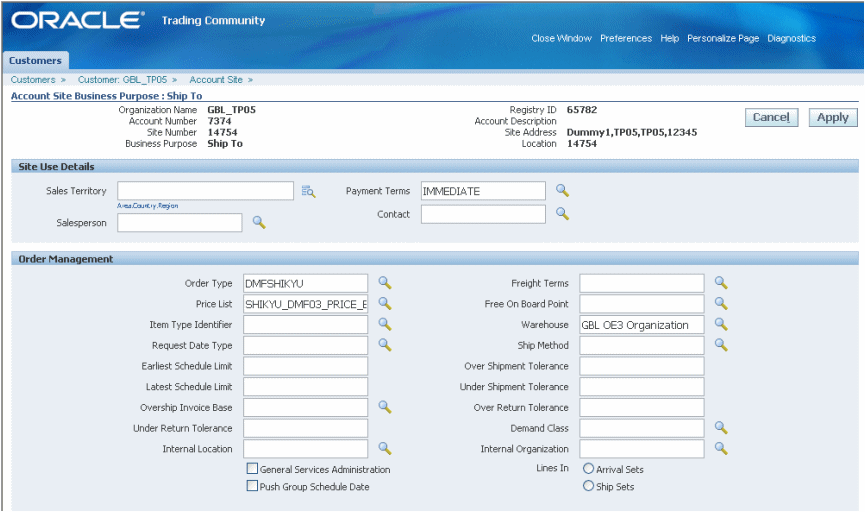
Task: Click the Apply button
Action: tap(833, 118)
